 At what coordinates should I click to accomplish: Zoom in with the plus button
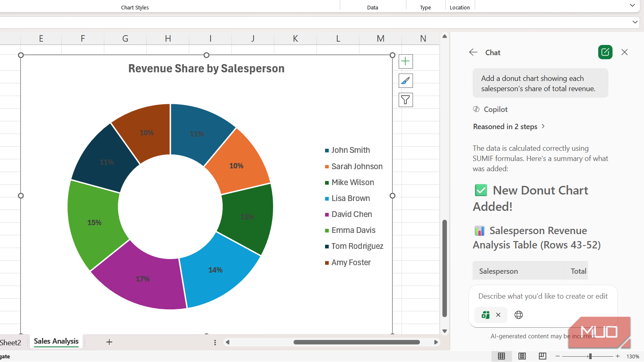pyautogui.click(x=617, y=356)
